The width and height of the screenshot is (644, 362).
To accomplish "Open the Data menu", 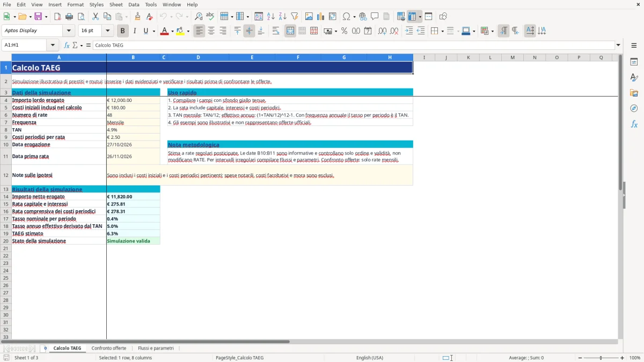I will pyautogui.click(x=134, y=4).
